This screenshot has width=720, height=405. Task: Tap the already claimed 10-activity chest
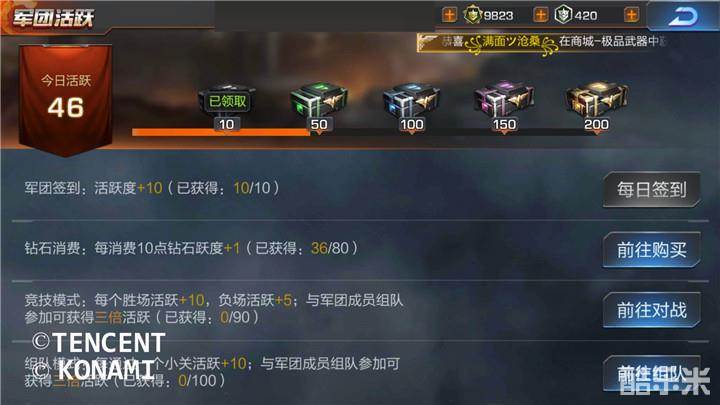(x=227, y=101)
